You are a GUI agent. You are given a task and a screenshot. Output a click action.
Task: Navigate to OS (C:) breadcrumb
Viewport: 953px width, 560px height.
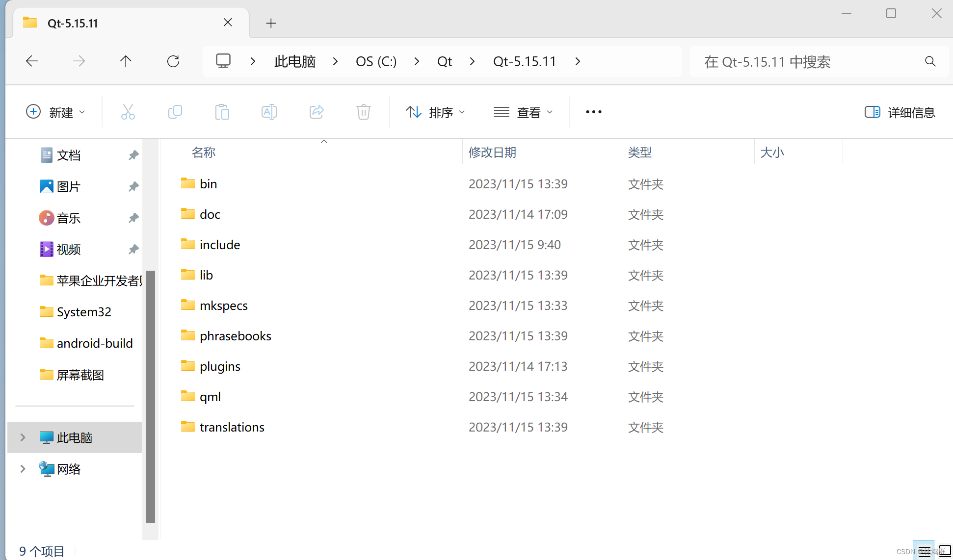coord(376,61)
